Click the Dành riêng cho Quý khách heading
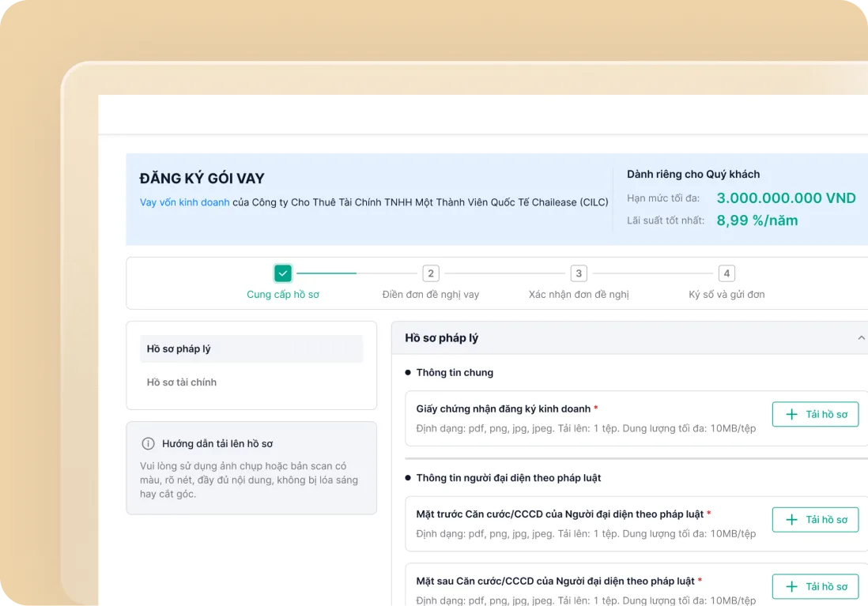Viewport: 868px width, 606px height. pos(693,175)
